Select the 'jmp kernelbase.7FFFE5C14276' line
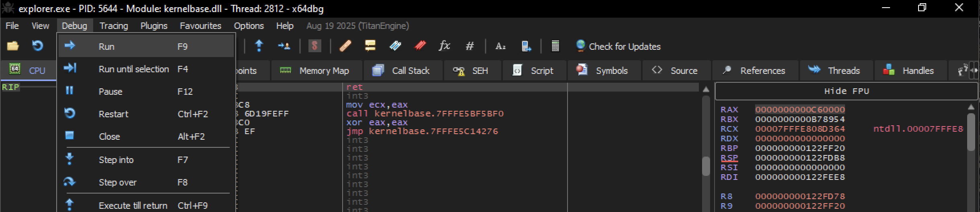Screen dimensions: 980x212 [x=422, y=131]
